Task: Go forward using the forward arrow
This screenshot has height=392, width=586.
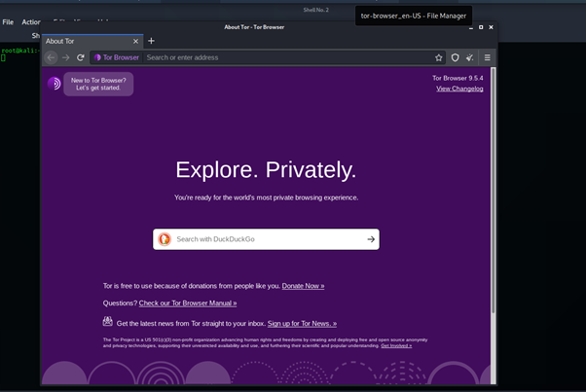Action: coord(66,57)
